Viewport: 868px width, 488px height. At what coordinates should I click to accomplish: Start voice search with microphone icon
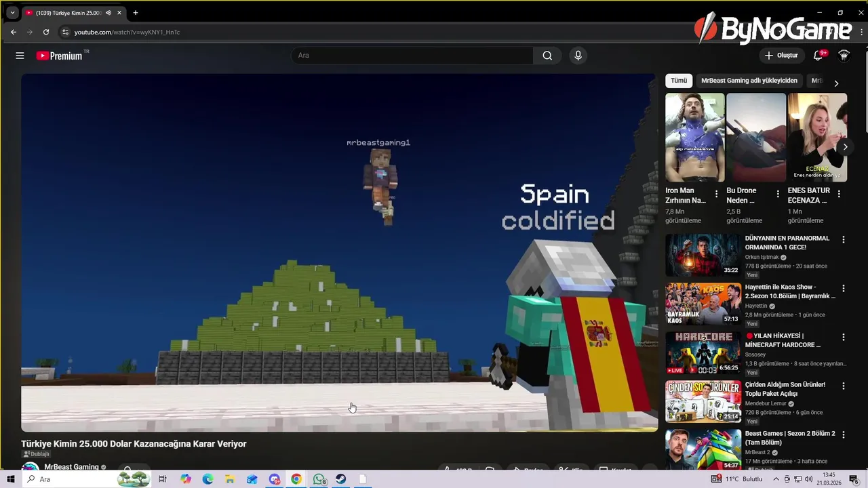tap(578, 56)
